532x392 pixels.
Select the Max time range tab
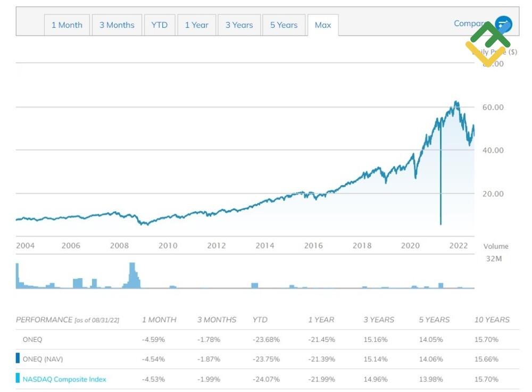pyautogui.click(x=322, y=24)
